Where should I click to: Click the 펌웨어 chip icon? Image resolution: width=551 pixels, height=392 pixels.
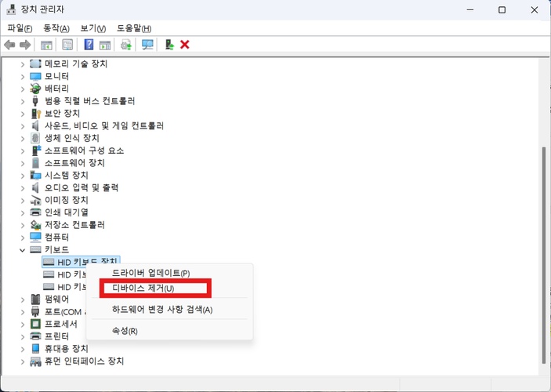point(35,299)
